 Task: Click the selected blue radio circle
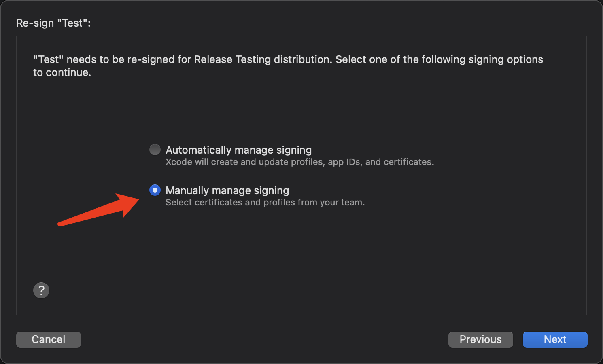pos(155,190)
